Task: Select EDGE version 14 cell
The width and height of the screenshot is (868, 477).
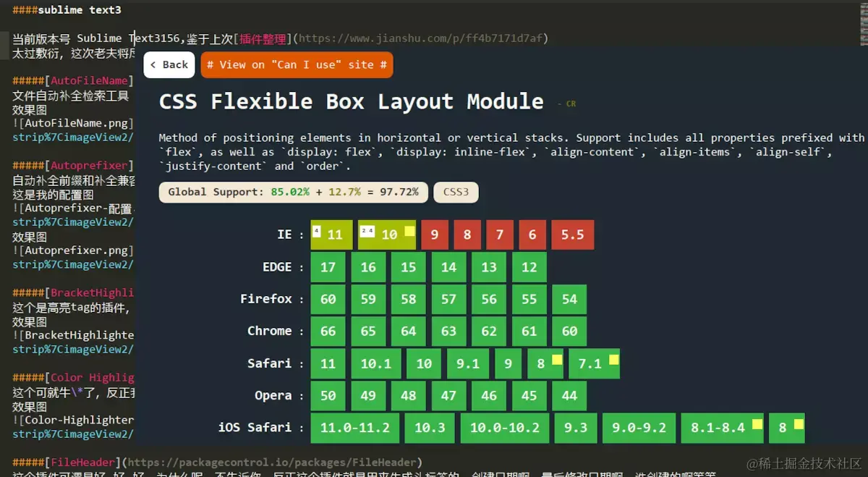Action: pyautogui.click(x=449, y=267)
